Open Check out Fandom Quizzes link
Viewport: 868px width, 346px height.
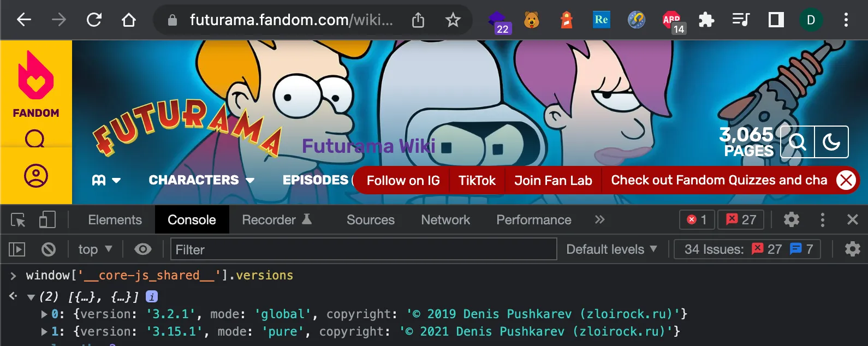point(719,181)
